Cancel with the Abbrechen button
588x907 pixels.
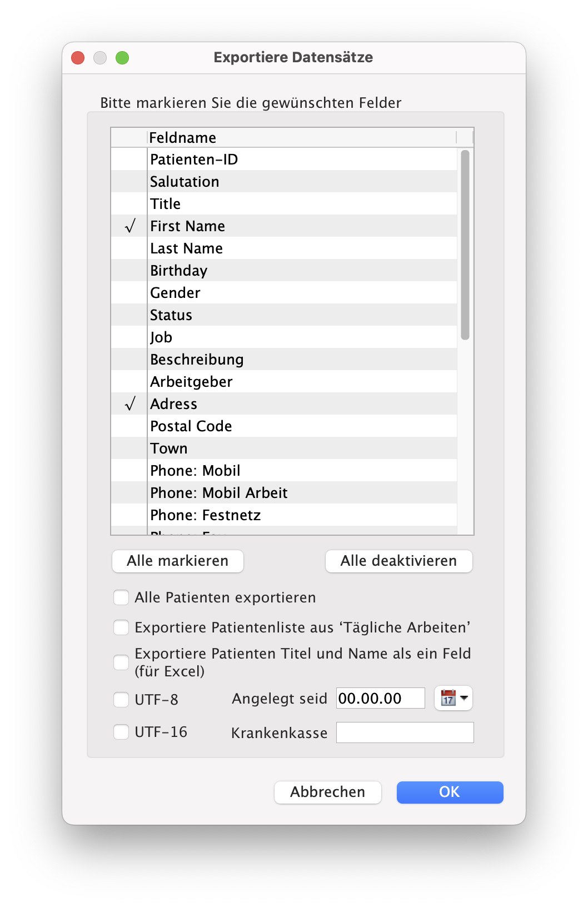328,792
